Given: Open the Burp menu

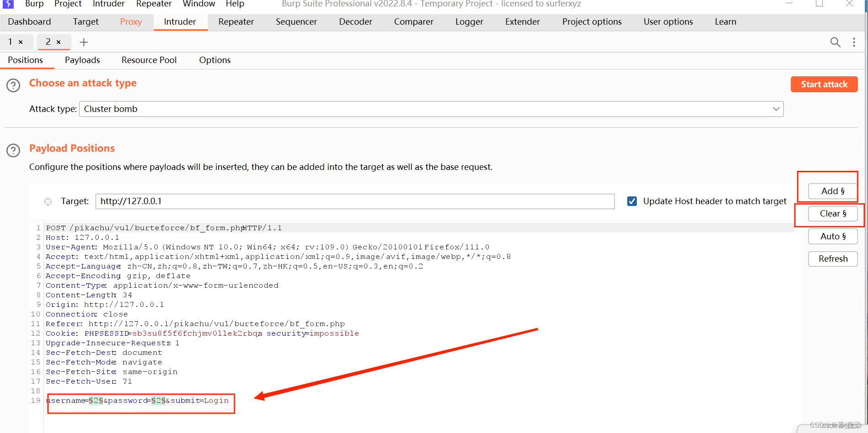Looking at the screenshot, I should (x=34, y=4).
